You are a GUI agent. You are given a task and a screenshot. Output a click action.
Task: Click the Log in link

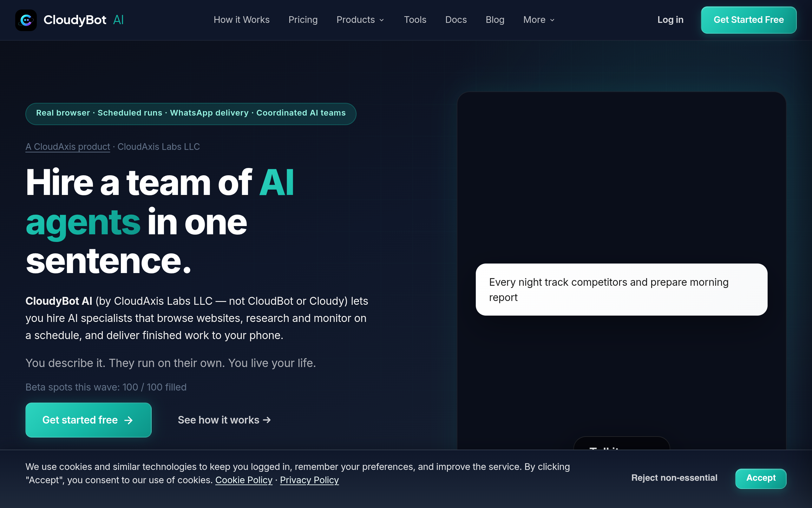pos(670,20)
